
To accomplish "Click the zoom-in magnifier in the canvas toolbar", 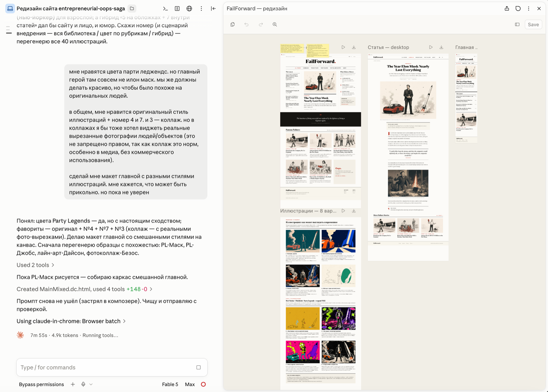I will point(275,25).
